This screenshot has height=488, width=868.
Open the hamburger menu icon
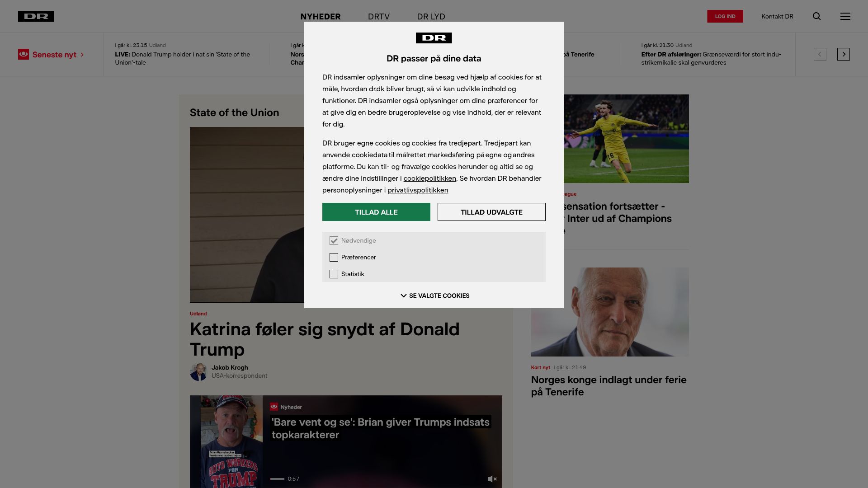(845, 16)
